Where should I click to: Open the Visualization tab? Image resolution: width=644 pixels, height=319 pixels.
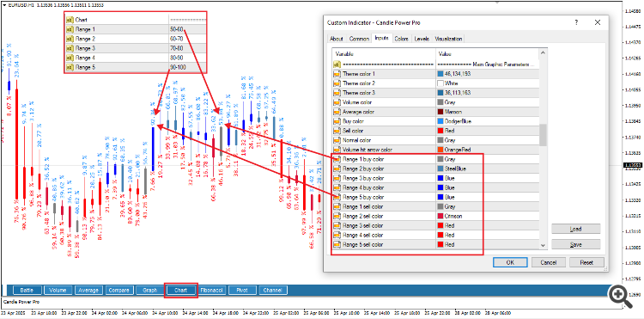448,39
